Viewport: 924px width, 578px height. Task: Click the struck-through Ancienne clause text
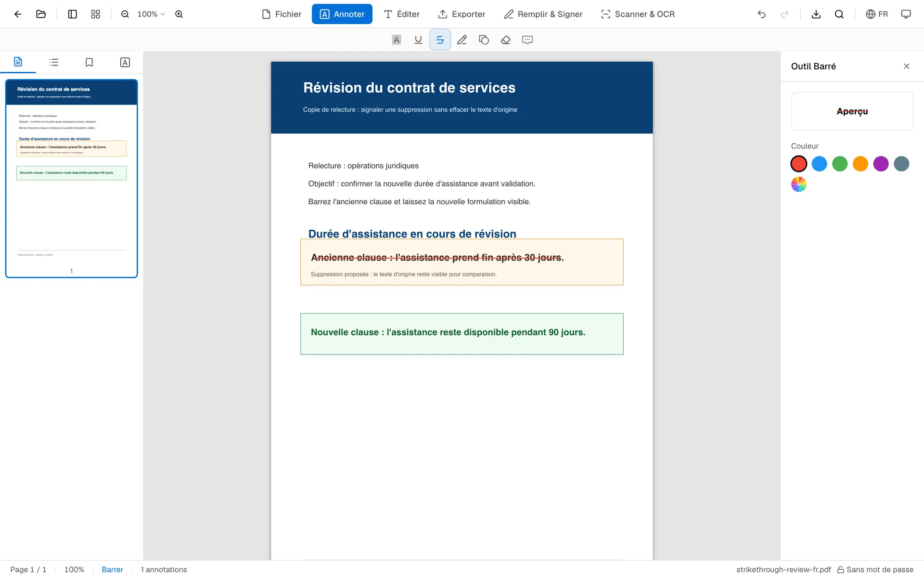[x=437, y=258]
